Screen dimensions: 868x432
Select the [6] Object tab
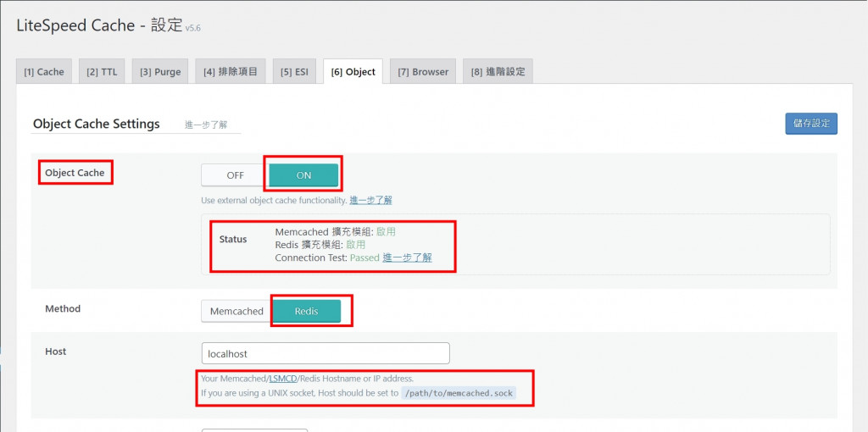353,71
